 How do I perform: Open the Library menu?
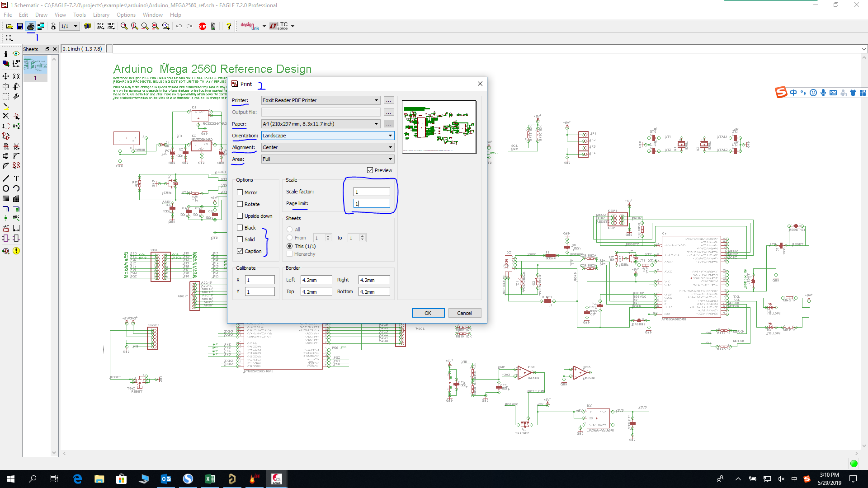click(x=101, y=15)
